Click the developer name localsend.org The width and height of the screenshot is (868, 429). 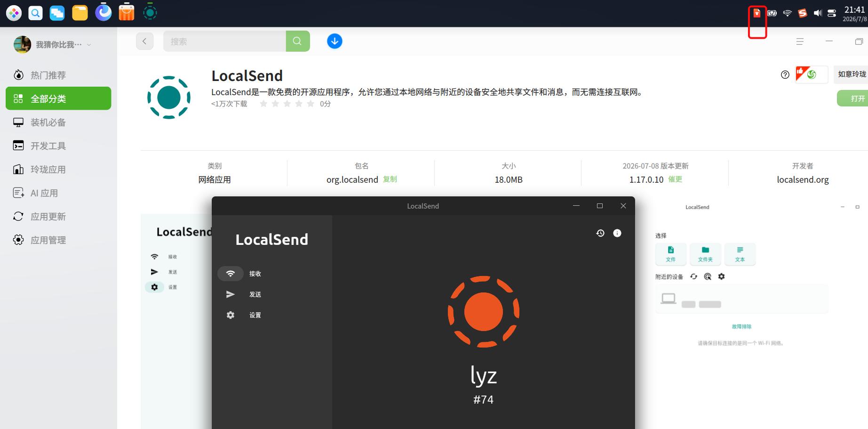pos(803,179)
